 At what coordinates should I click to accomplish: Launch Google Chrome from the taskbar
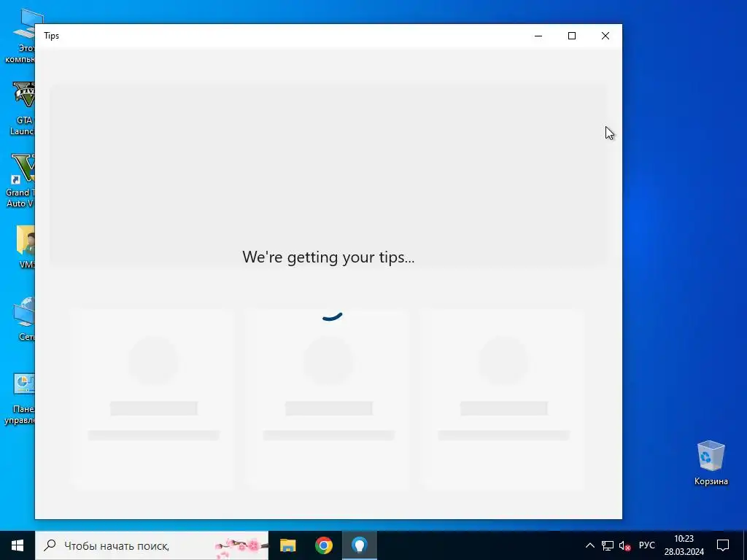coord(323,545)
